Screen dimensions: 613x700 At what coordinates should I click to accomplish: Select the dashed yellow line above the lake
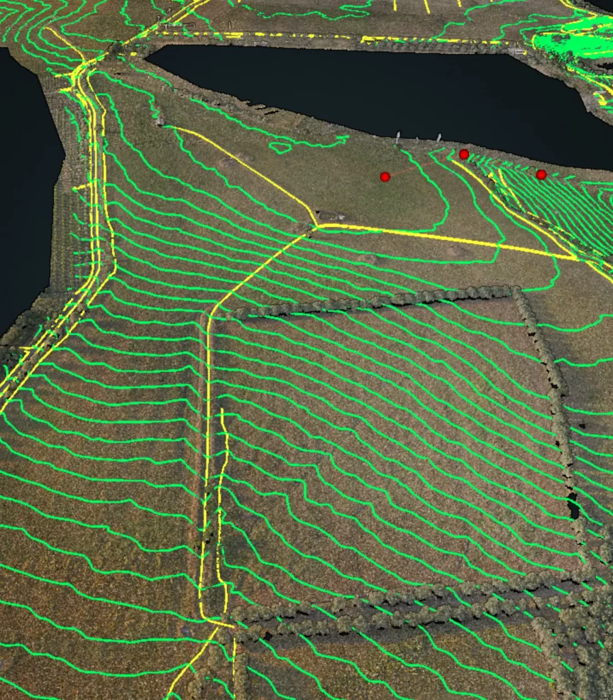pyautogui.click(x=273, y=34)
